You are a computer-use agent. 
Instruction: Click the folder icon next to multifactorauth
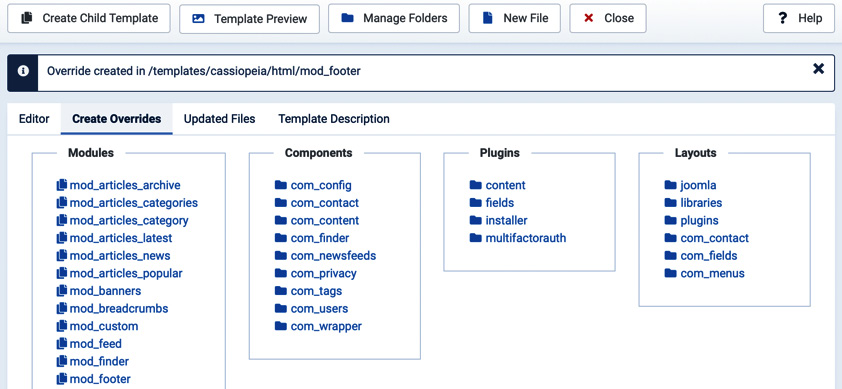click(x=476, y=237)
